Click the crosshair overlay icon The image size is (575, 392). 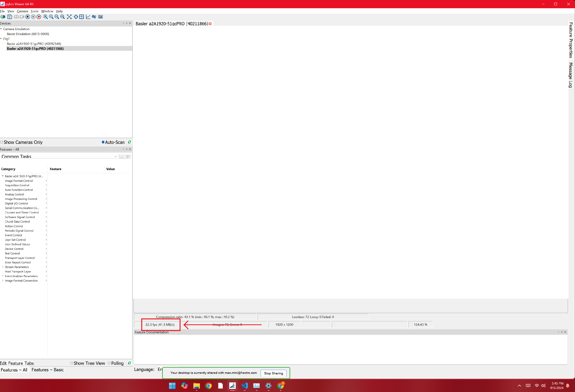[x=76, y=17]
